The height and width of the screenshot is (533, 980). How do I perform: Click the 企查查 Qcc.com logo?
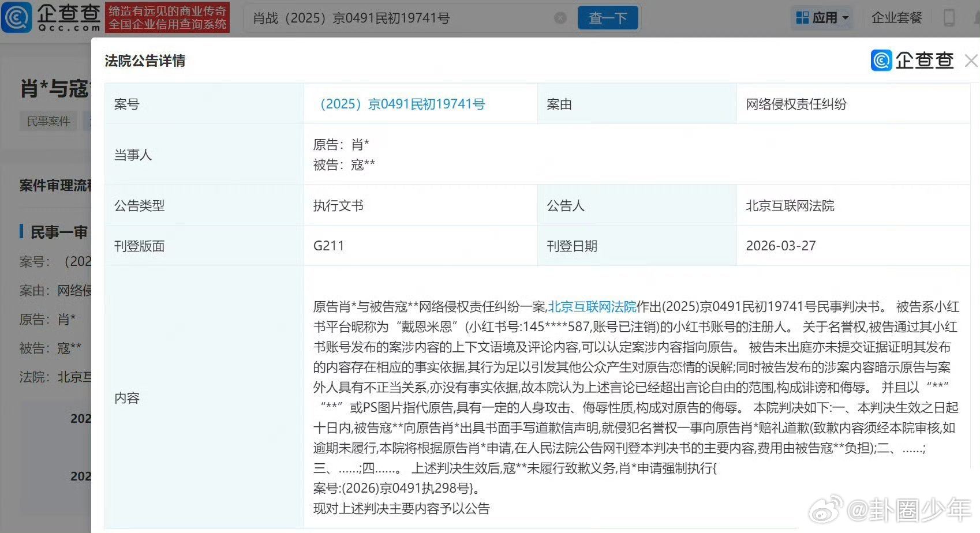click(x=51, y=18)
